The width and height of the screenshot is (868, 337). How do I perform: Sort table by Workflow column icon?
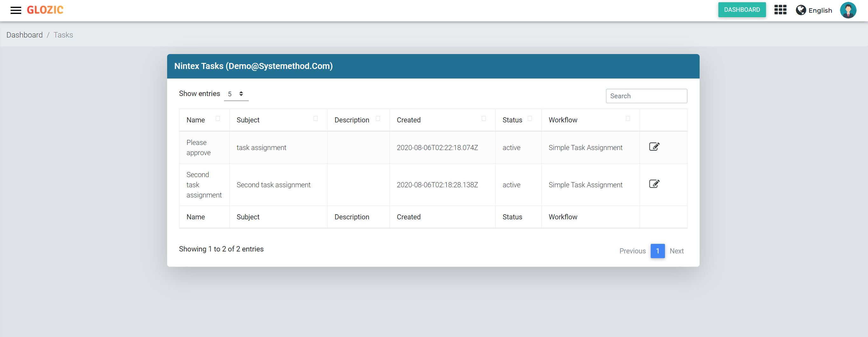tap(628, 118)
